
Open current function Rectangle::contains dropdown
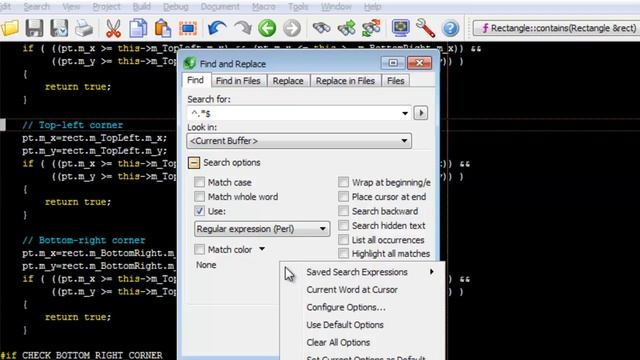click(x=556, y=28)
